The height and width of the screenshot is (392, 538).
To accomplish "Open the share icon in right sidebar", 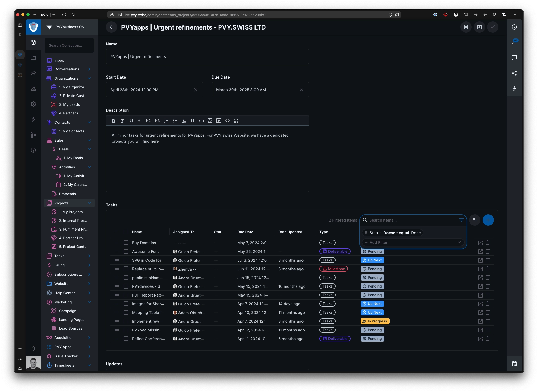I will 514,73.
